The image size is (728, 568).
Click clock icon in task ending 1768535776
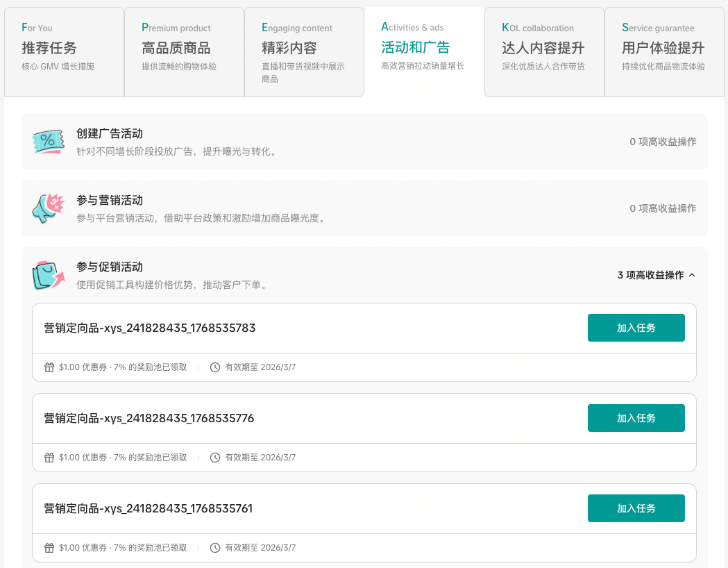coord(215,458)
